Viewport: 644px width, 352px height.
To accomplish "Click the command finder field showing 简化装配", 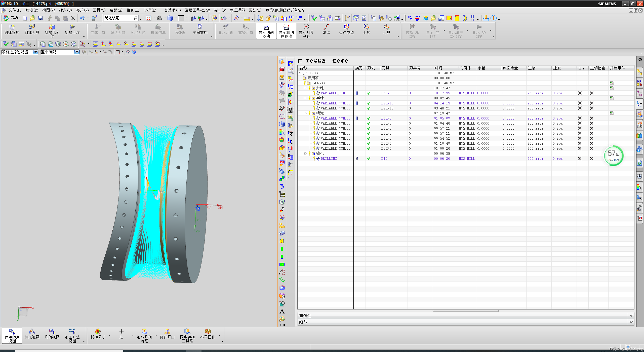I will click(x=121, y=18).
